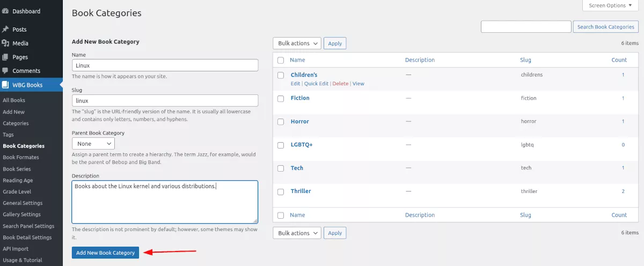644x266 pixels.
Task: Select the Horror row checkbox
Action: click(281, 122)
